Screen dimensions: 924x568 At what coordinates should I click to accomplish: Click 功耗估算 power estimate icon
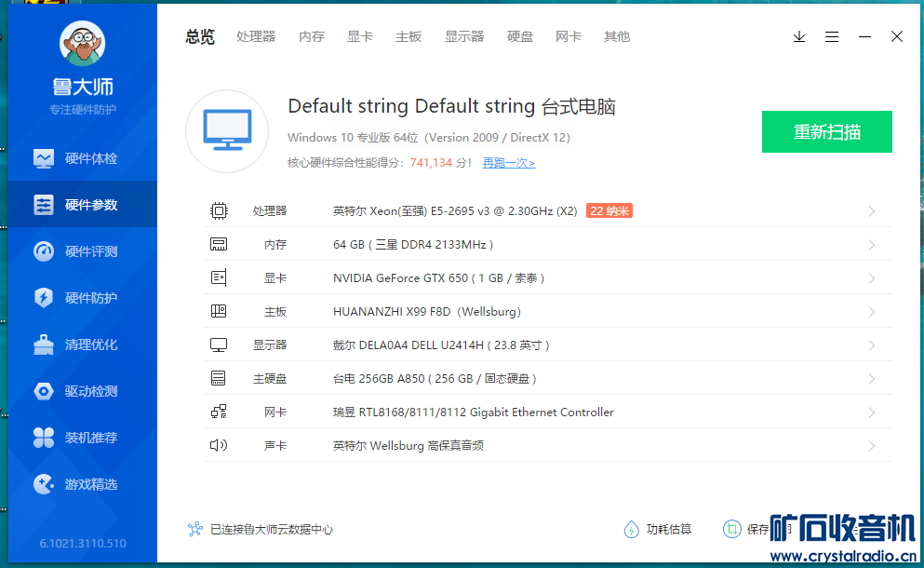tap(632, 530)
